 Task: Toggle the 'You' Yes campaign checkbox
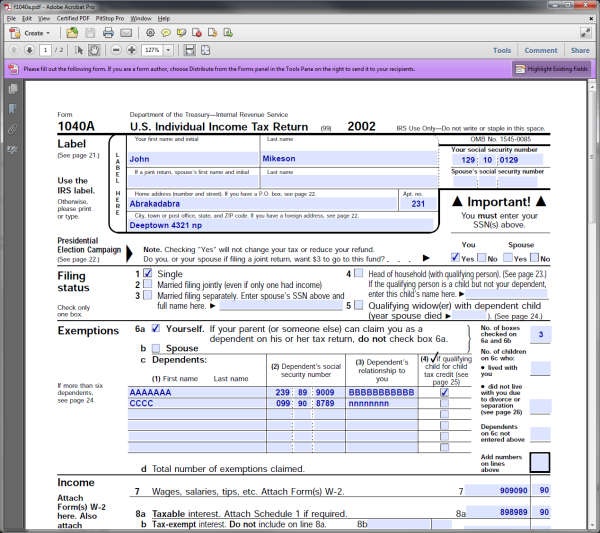tap(455, 258)
